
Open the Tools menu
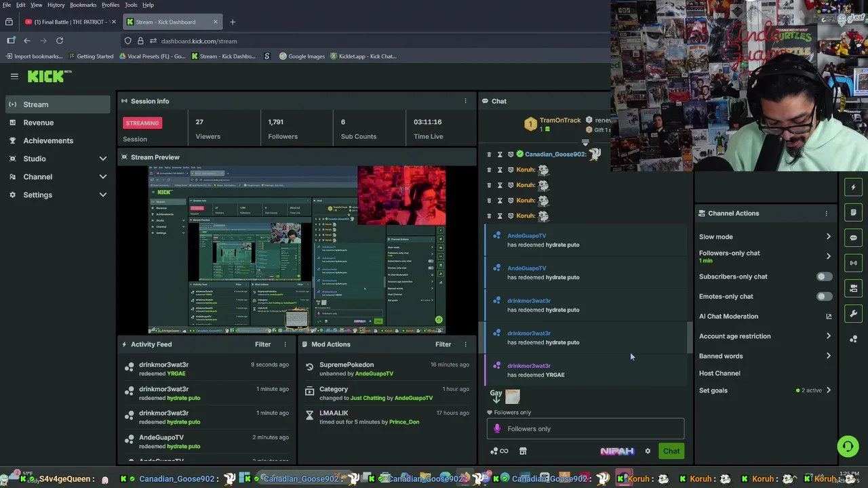[131, 5]
